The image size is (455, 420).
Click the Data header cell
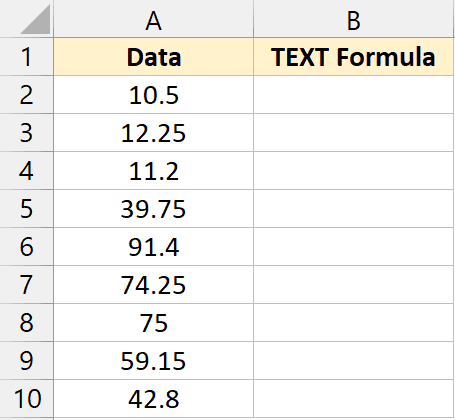coord(154,57)
